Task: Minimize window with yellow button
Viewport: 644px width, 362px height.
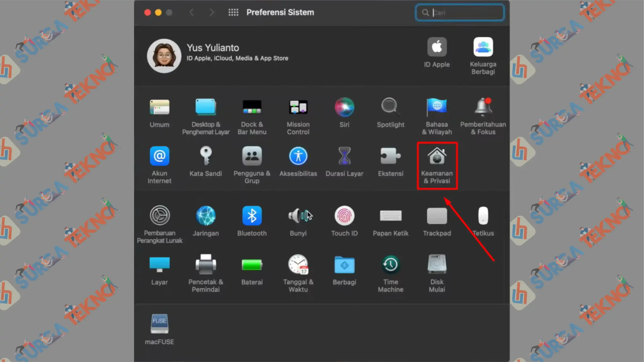Action: (x=158, y=12)
